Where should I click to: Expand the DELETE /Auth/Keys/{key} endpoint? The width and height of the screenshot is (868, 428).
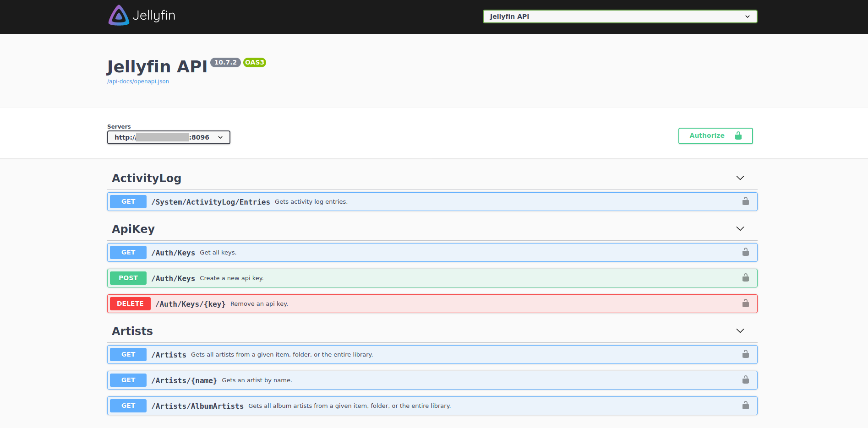[190, 304]
